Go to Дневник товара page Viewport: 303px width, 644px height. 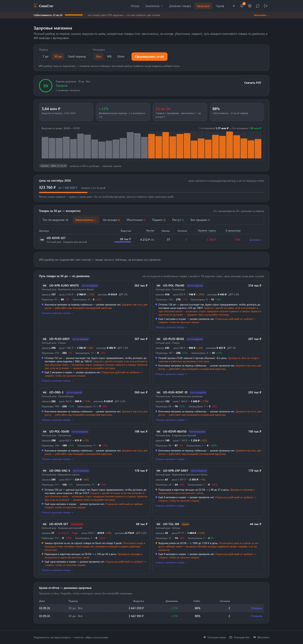[x=180, y=6]
